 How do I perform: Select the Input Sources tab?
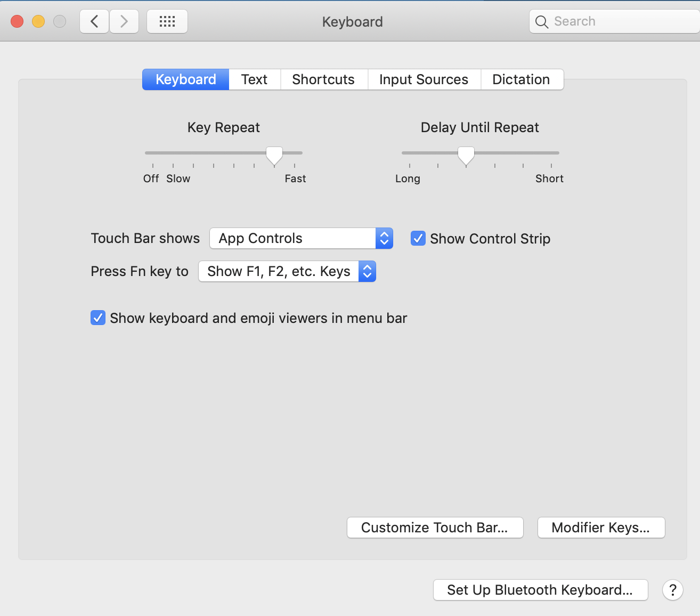[x=424, y=79]
